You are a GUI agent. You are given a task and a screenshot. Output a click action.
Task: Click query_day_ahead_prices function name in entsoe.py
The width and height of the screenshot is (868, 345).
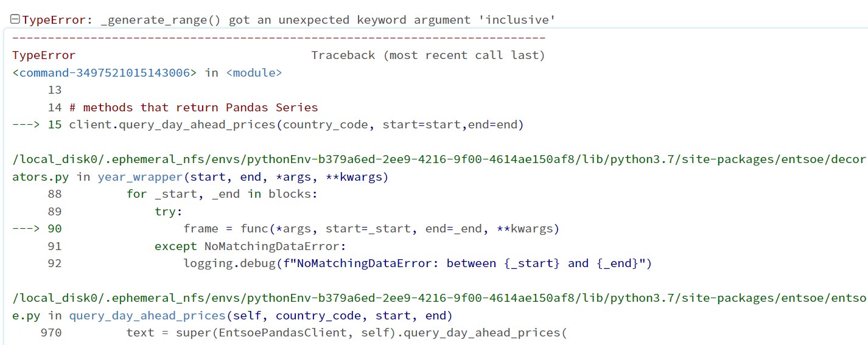[x=147, y=316]
